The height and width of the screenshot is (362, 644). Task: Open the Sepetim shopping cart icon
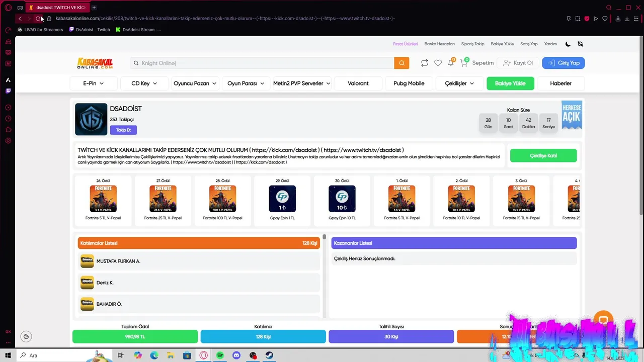[x=464, y=63]
